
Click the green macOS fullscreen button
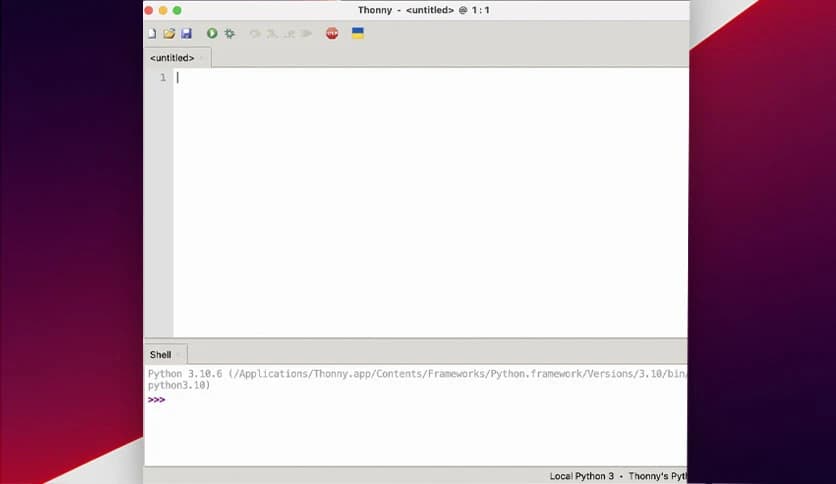pos(177,10)
